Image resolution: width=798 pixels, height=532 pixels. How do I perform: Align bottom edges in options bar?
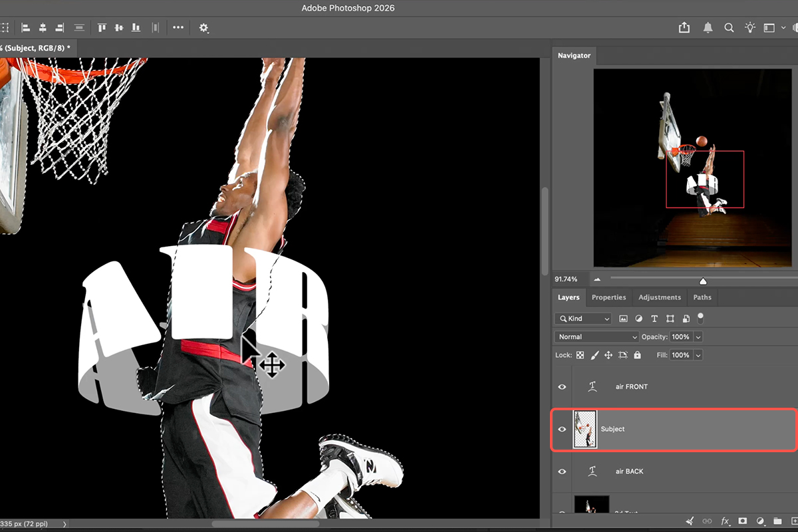tap(137, 28)
